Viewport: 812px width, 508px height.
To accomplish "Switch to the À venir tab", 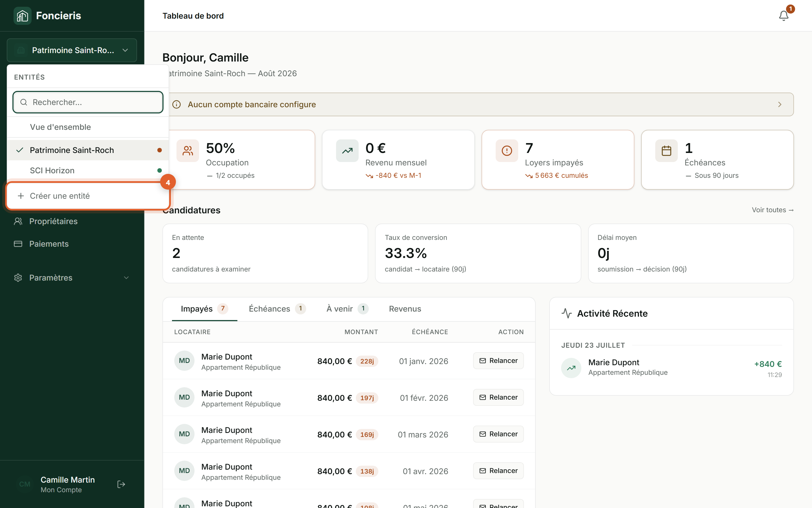I will coord(347,309).
